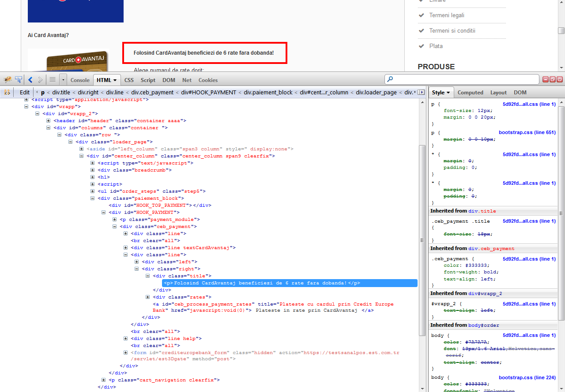This screenshot has height=392, width=565.
Task: Minimize Firebug with the red minus button
Action: (546, 79)
